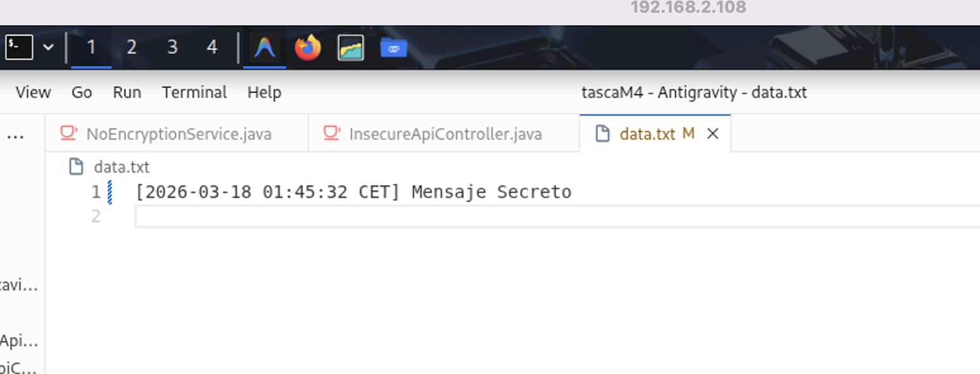
Task: Open the Run menu
Action: (127, 93)
